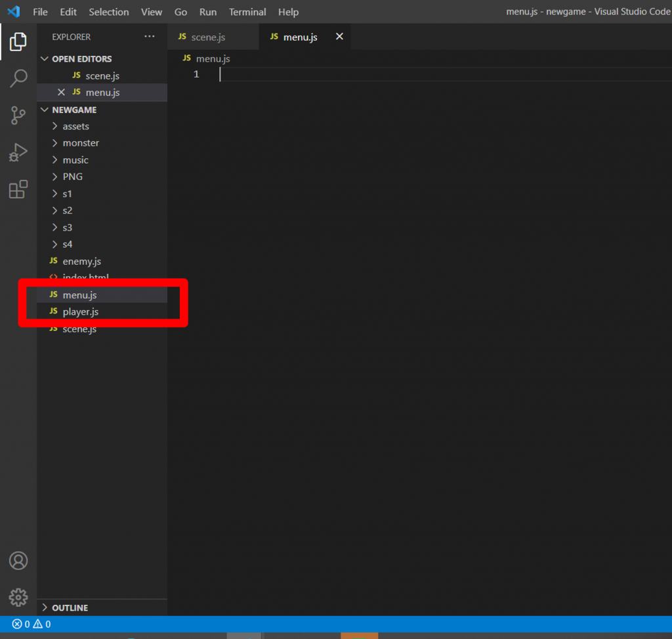Open the Run menu
The image size is (672, 639).
point(208,12)
